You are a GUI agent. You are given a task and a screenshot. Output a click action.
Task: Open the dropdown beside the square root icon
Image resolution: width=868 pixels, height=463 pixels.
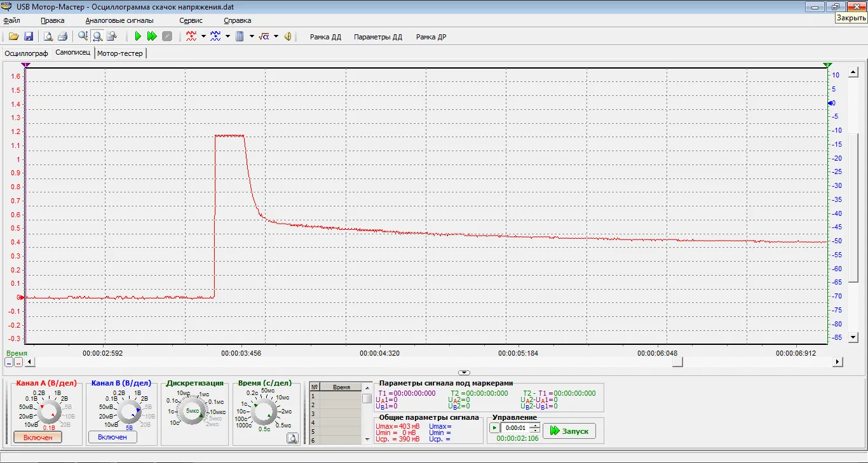(x=276, y=37)
